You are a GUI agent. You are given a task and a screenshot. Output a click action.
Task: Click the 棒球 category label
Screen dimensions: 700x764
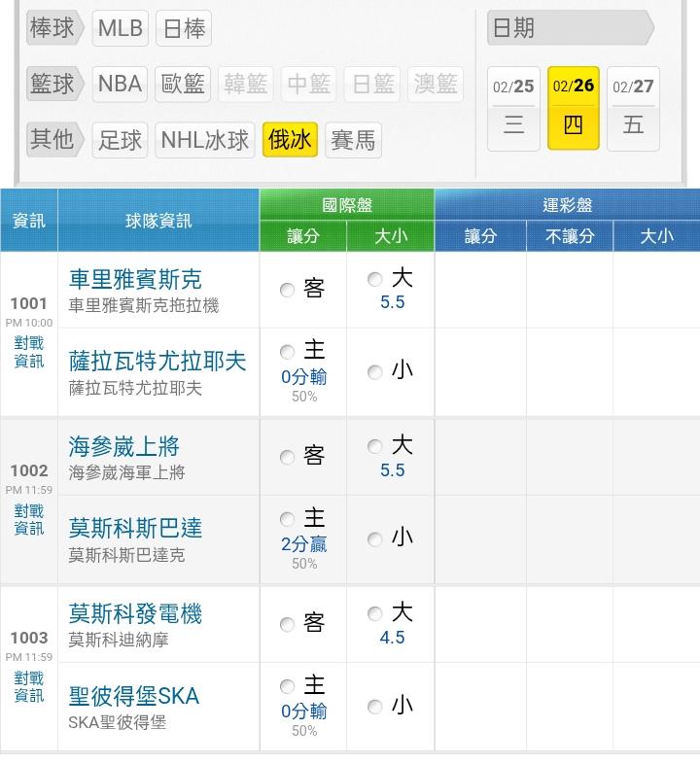[x=55, y=28]
